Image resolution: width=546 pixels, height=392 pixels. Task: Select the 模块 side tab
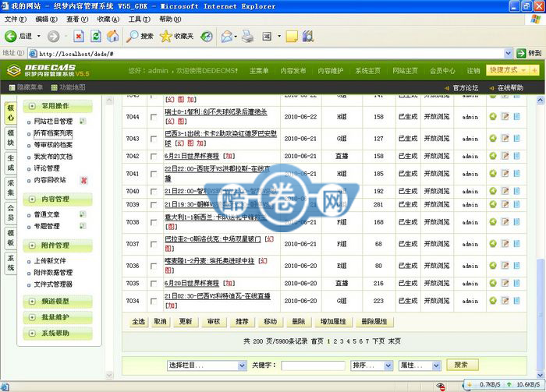point(11,138)
